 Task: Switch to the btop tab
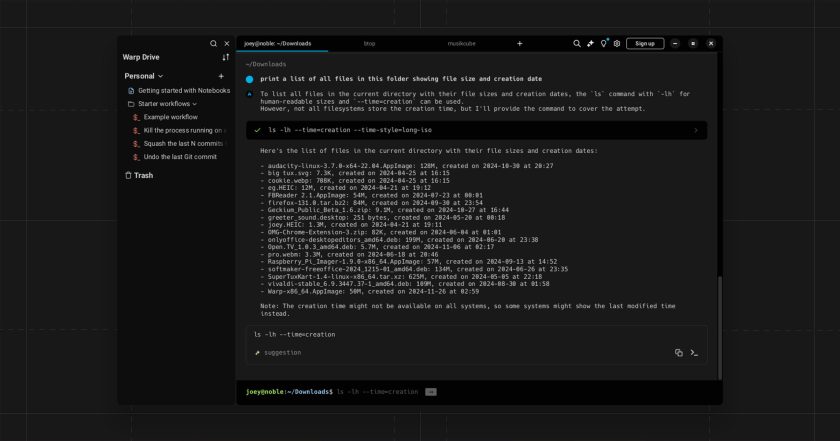point(369,43)
